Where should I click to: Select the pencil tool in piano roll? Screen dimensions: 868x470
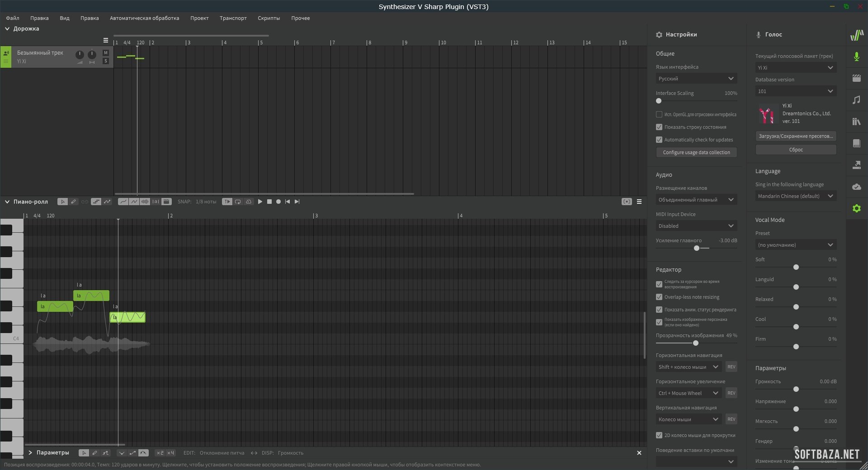[73, 202]
